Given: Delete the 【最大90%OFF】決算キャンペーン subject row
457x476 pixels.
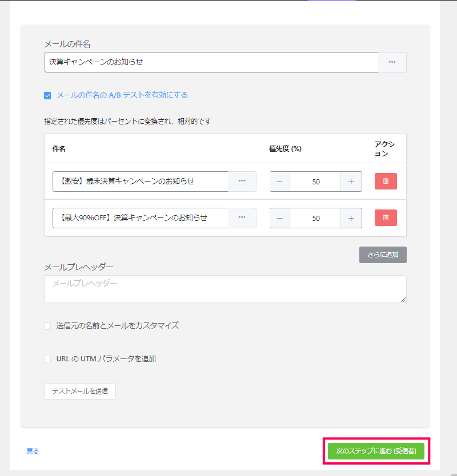Looking at the screenshot, I should (386, 217).
